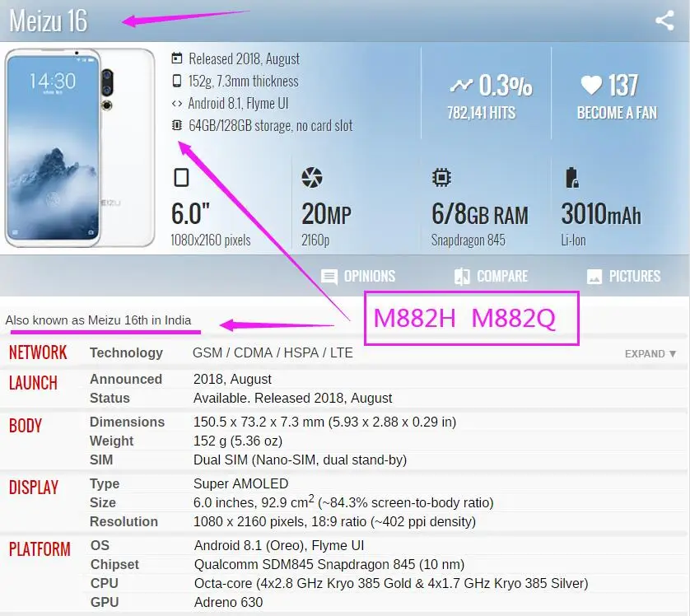The image size is (690, 616).
Task: Click the processor icon above 6/8GB RAM
Action: click(x=441, y=178)
